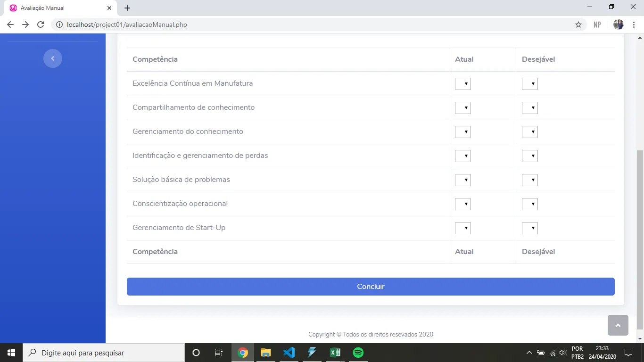Click the battery icon in the system tray

point(541,353)
